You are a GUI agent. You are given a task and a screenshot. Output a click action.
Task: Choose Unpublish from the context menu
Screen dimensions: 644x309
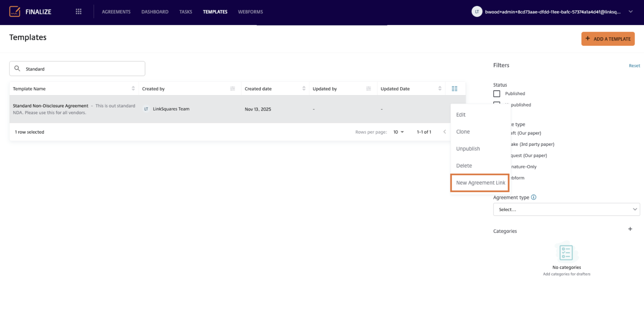coord(468,149)
